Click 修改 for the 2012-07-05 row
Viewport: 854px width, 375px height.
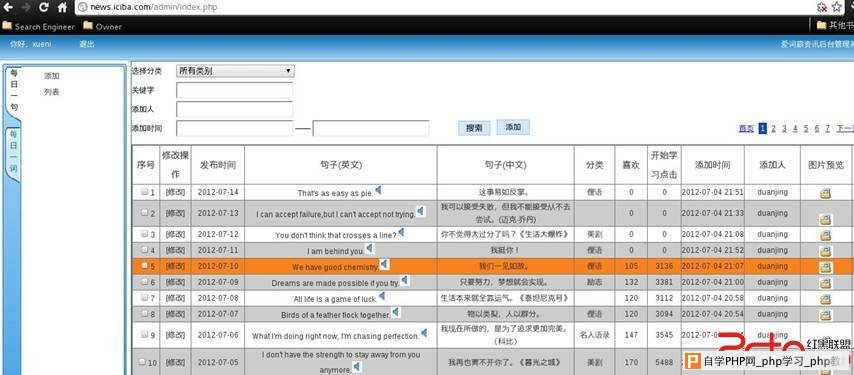(x=175, y=362)
